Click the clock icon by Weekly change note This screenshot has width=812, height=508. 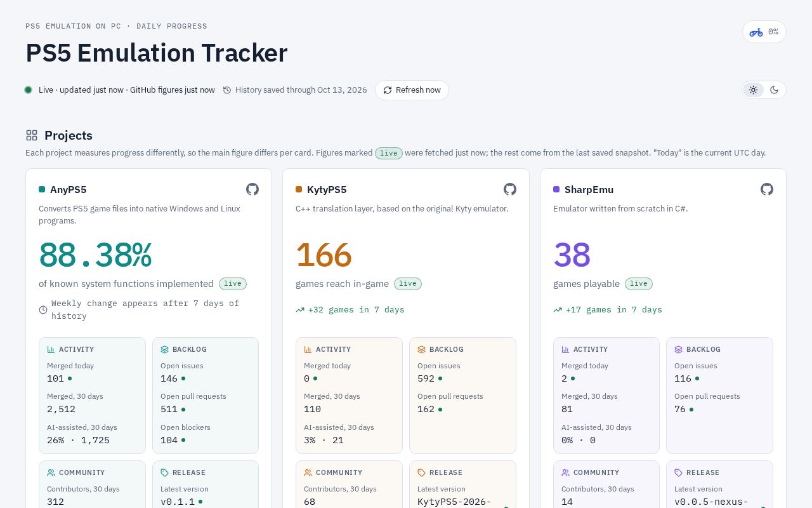[43, 310]
